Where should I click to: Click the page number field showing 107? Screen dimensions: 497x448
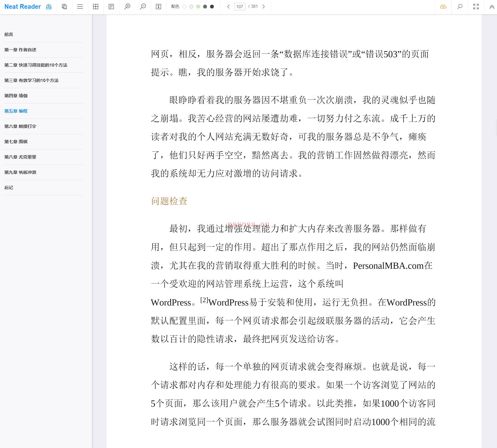pos(240,7)
